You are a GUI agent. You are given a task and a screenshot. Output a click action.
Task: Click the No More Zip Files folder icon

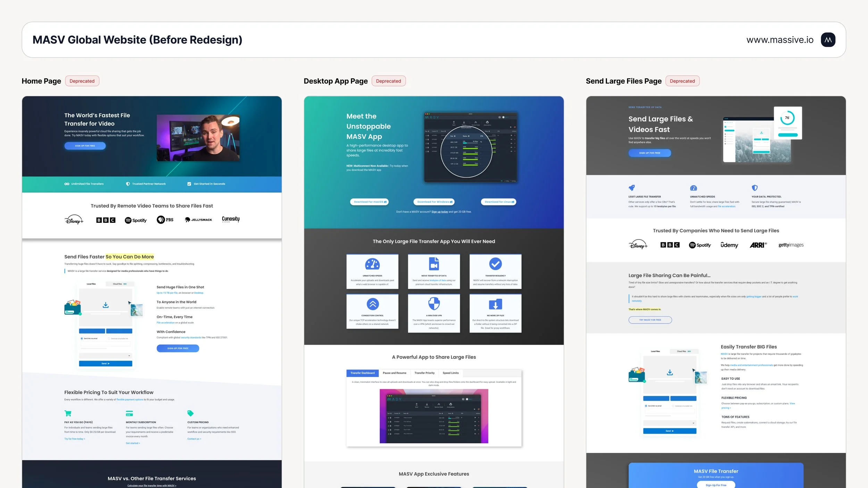(495, 304)
